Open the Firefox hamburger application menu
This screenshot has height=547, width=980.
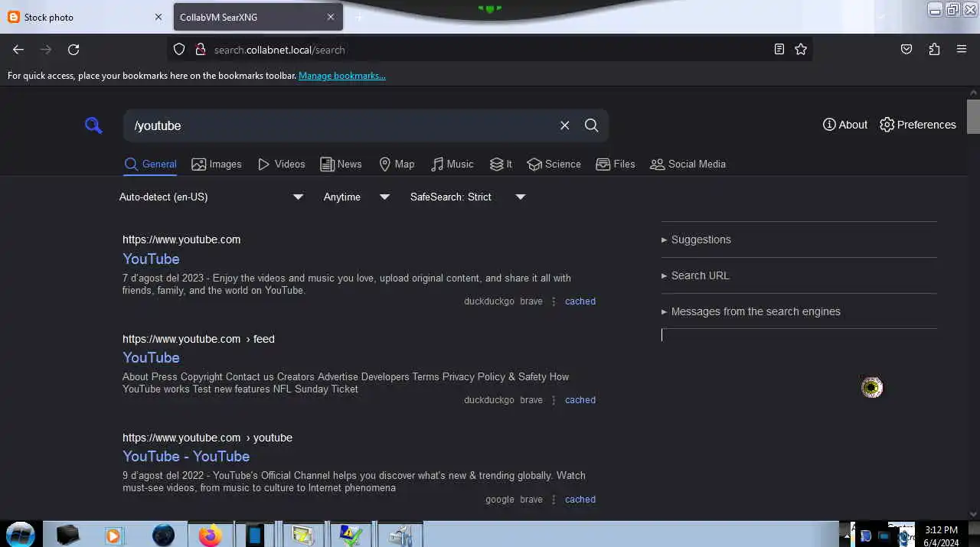(x=962, y=49)
